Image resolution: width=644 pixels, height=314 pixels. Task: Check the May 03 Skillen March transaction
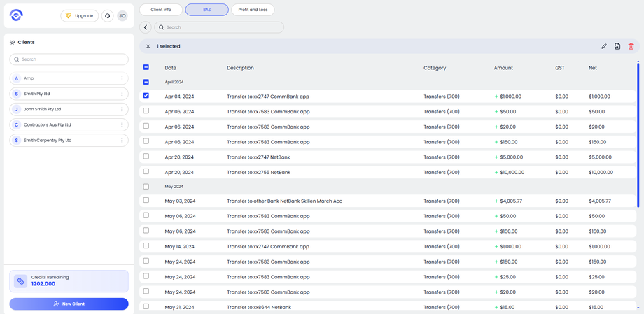pyautogui.click(x=146, y=201)
